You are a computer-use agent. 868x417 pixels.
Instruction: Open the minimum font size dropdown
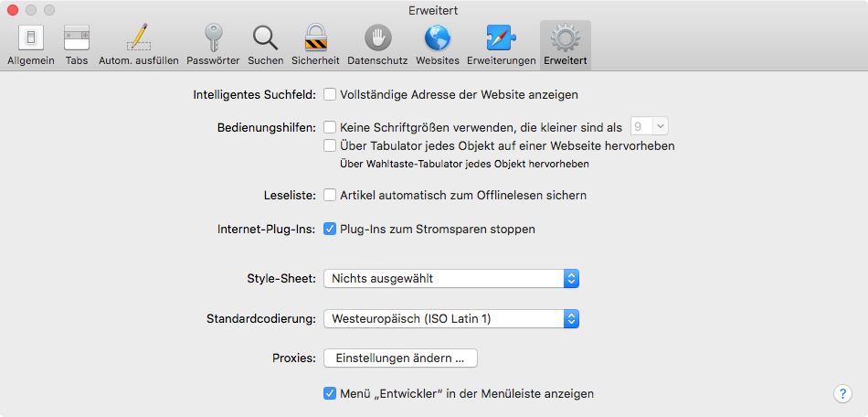tap(650, 127)
